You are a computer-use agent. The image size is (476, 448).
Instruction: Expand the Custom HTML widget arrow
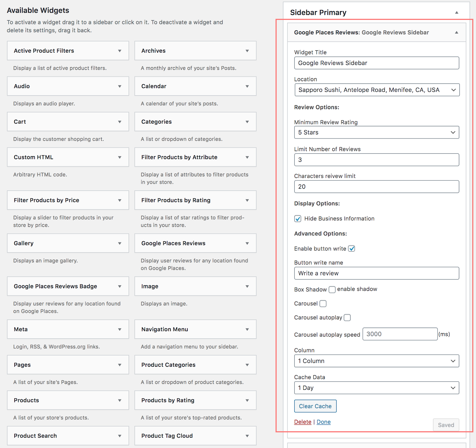click(x=120, y=157)
